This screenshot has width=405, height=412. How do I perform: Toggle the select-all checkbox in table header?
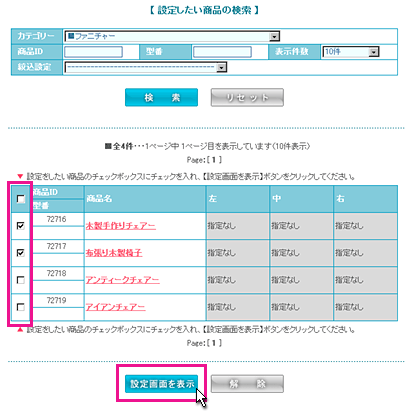21,199
